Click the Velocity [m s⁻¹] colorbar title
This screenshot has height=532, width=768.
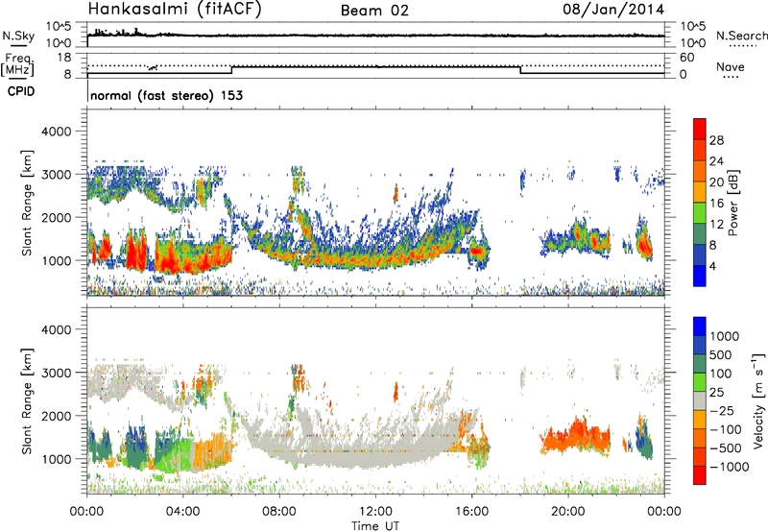tap(757, 400)
